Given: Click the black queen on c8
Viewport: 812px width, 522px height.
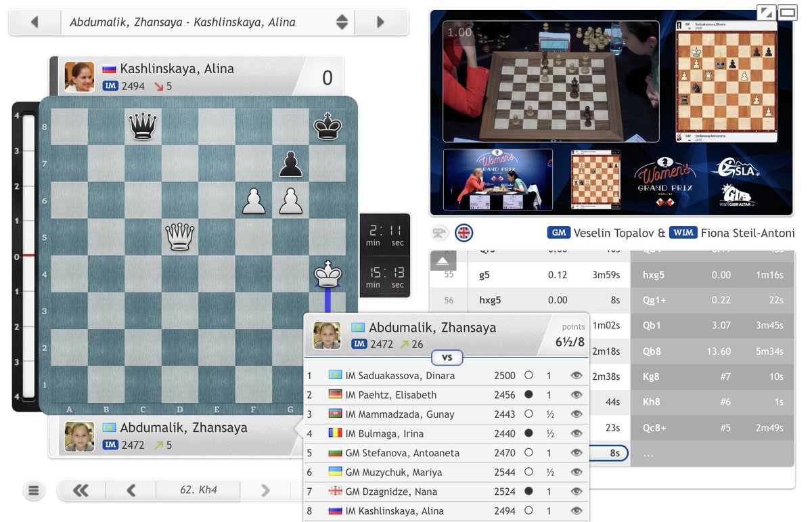Looking at the screenshot, I should coord(143,126).
